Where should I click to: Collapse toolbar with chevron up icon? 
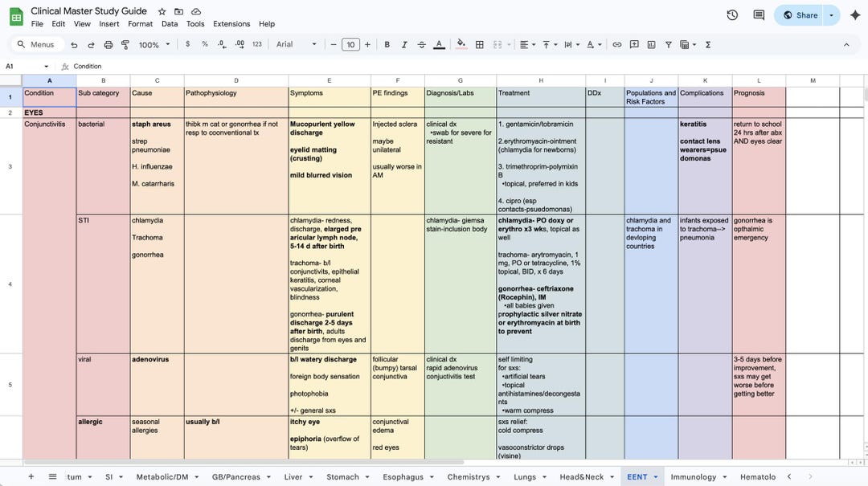(846, 45)
